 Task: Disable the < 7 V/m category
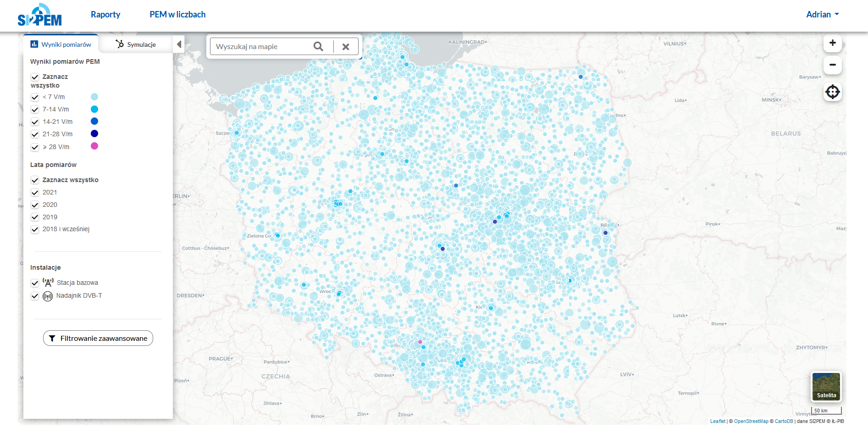pos(35,97)
